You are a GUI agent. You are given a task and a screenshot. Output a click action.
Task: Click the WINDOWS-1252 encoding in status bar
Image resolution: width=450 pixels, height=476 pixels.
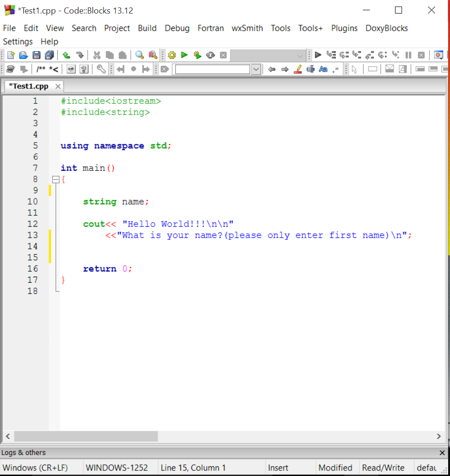pos(117,468)
